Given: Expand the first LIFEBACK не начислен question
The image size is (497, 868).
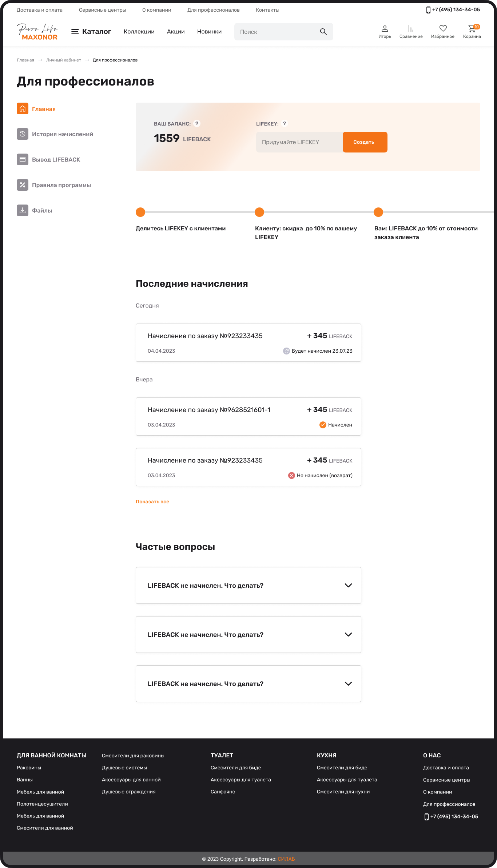Looking at the screenshot, I should pyautogui.click(x=348, y=585).
